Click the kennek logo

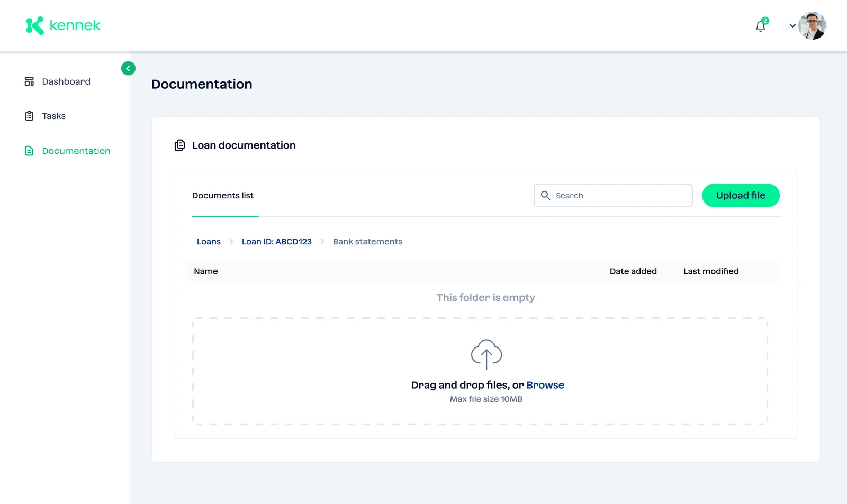(x=63, y=25)
